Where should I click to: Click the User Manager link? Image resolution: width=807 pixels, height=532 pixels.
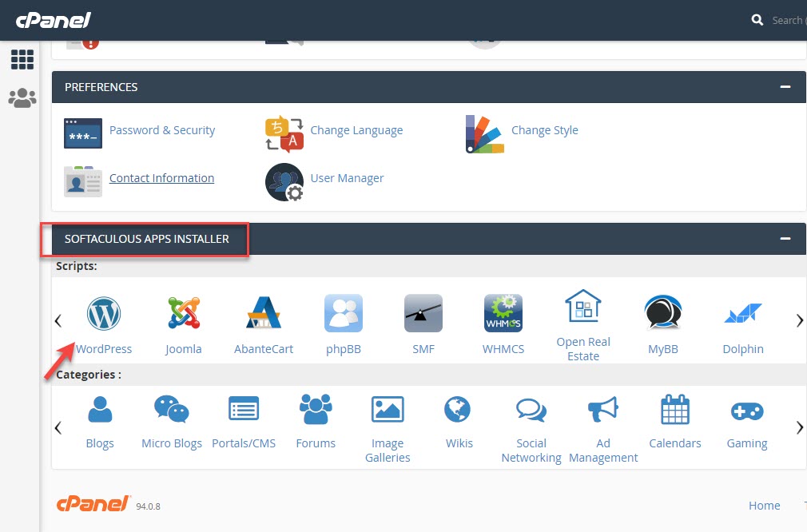click(x=347, y=178)
